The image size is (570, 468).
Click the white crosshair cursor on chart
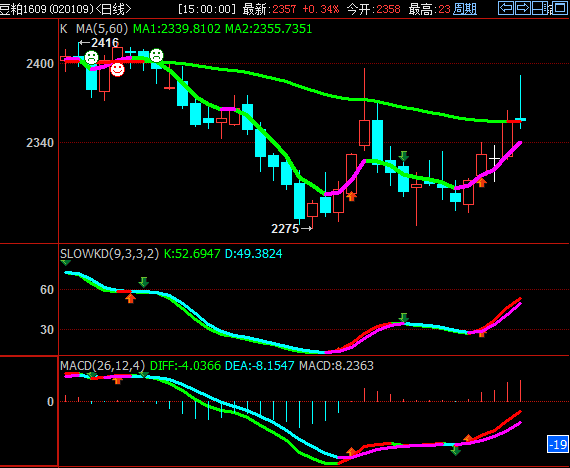tap(494, 159)
